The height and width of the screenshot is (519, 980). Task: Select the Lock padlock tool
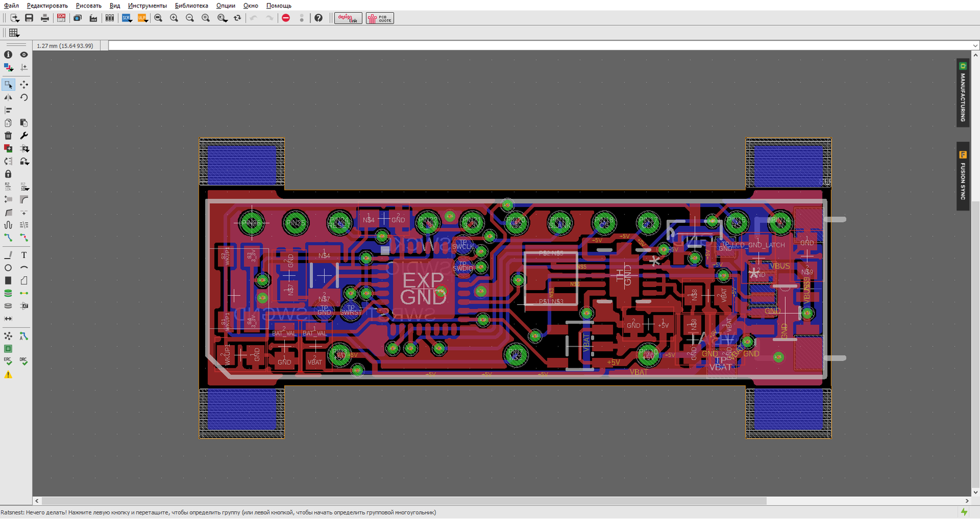pyautogui.click(x=8, y=174)
